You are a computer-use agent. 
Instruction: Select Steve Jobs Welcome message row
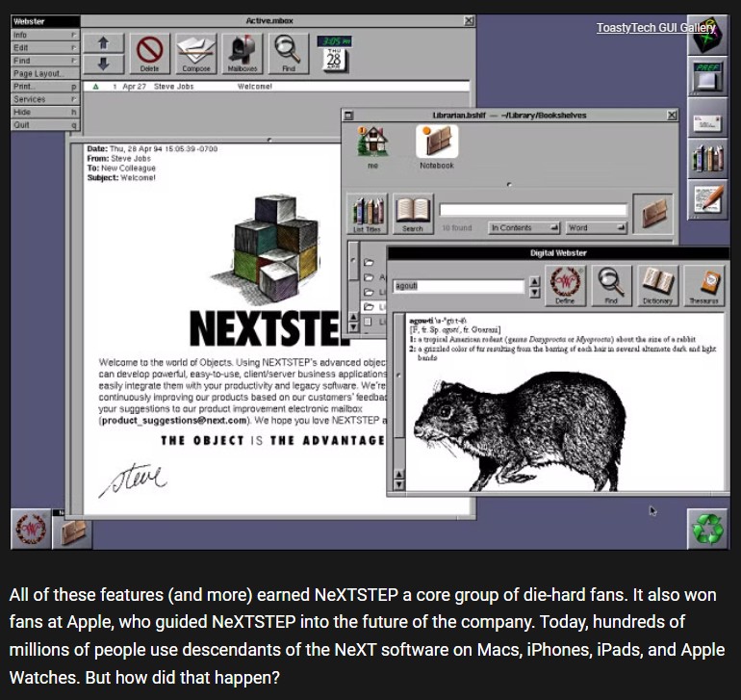(x=276, y=87)
